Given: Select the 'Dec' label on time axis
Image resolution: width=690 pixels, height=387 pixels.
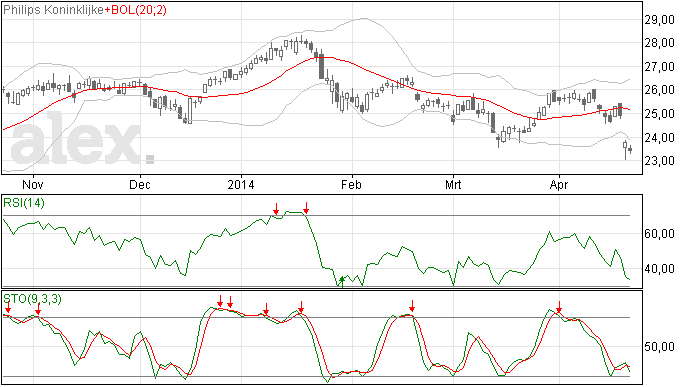Looking at the screenshot, I should click(x=139, y=184).
